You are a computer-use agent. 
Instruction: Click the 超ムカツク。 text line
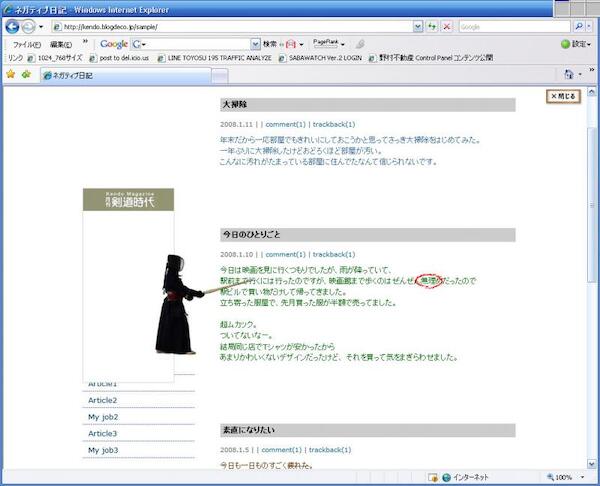[x=239, y=325]
